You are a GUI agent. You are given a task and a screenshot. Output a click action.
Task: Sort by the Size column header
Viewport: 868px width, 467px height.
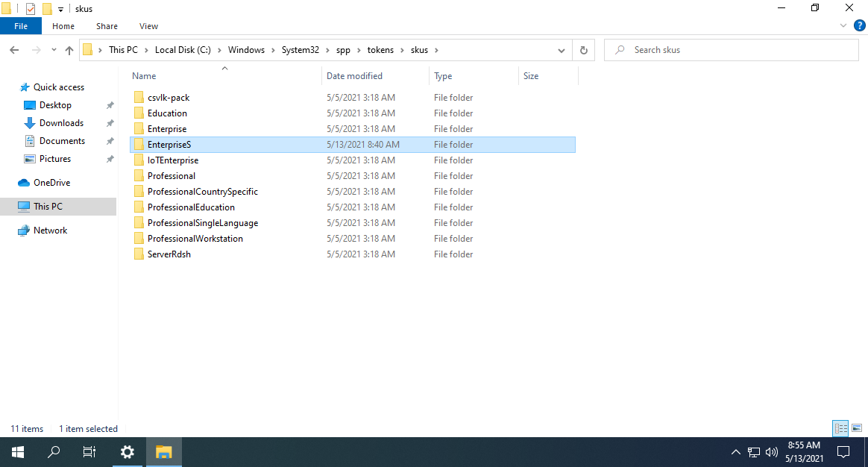click(548, 76)
